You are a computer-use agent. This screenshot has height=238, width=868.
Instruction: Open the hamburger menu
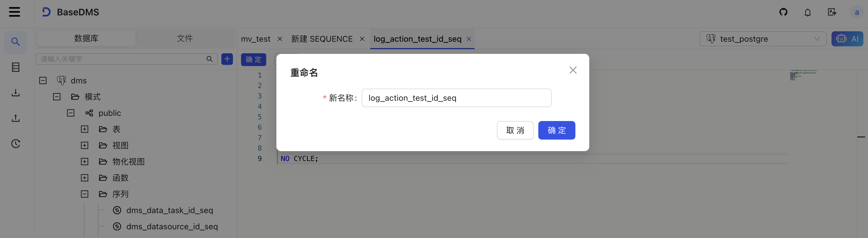tap(14, 12)
